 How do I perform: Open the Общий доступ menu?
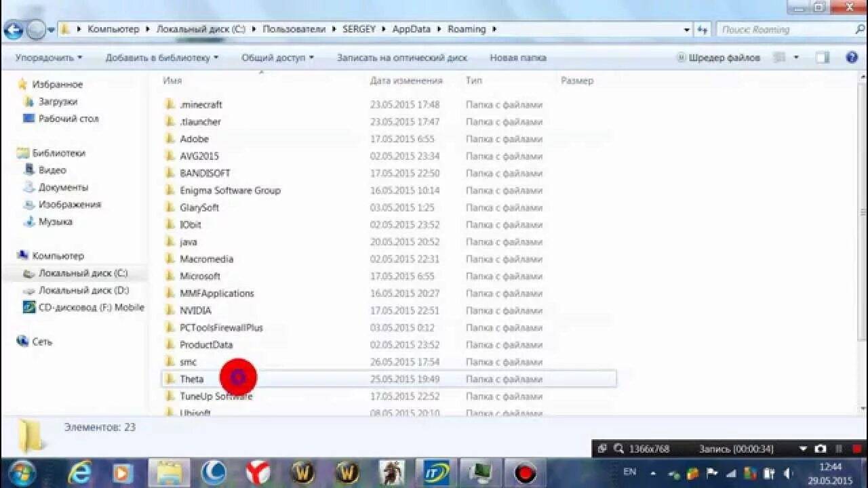277,58
